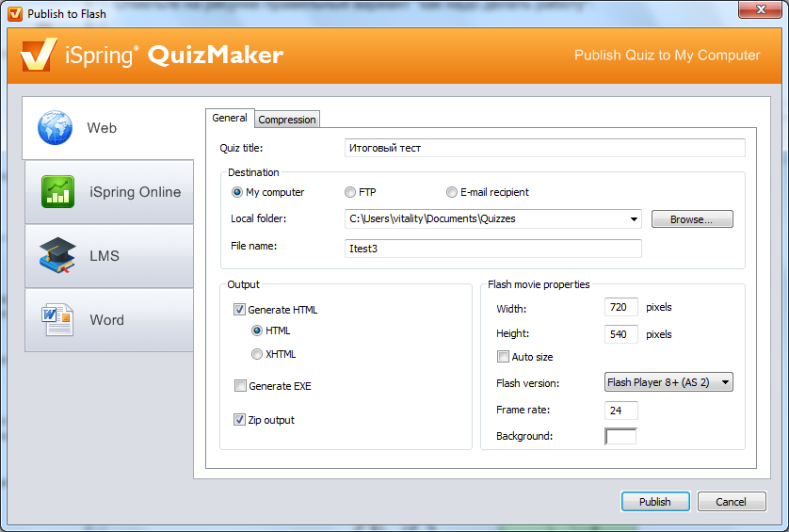Click the iSpring Online chart icon

(57, 192)
